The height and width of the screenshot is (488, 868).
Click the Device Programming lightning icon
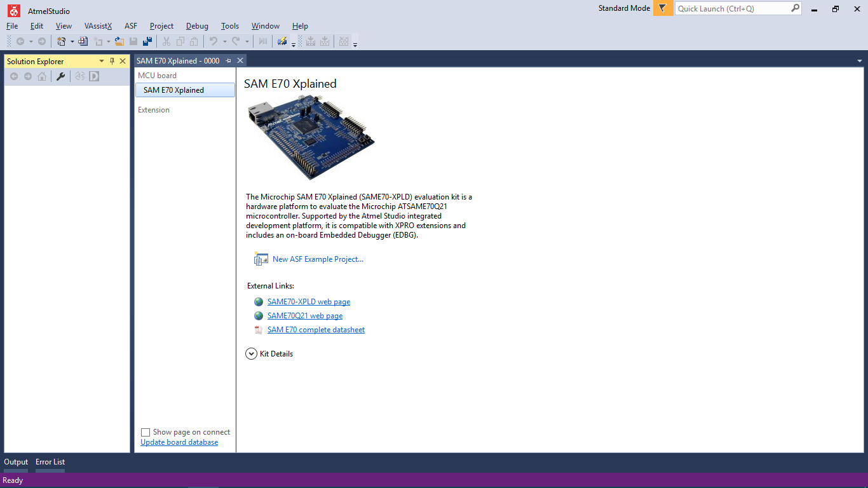(x=282, y=41)
